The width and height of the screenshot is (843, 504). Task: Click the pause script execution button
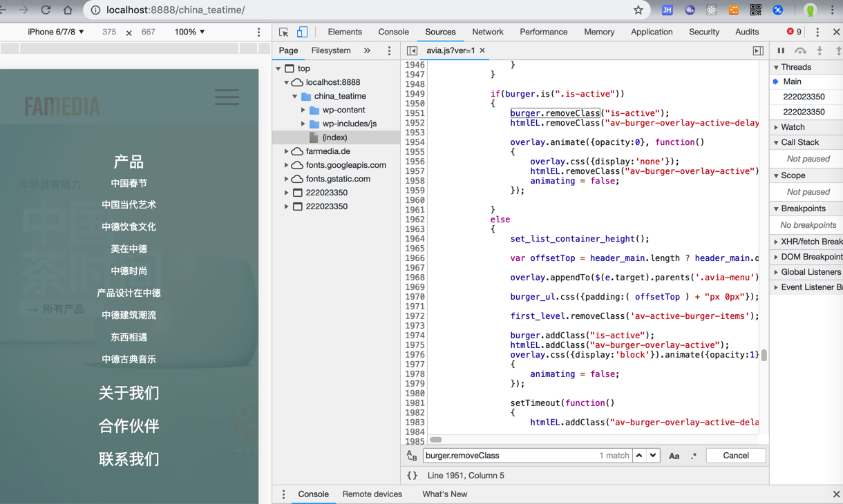781,50
